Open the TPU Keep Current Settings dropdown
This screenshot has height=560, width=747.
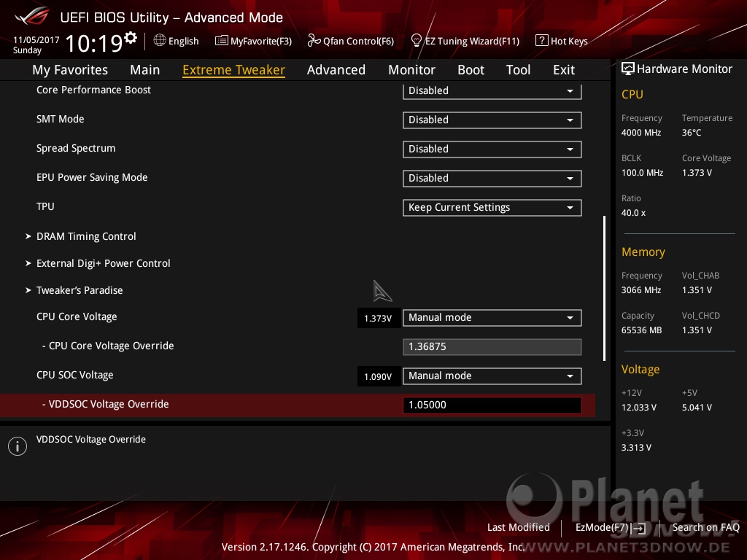coord(492,208)
